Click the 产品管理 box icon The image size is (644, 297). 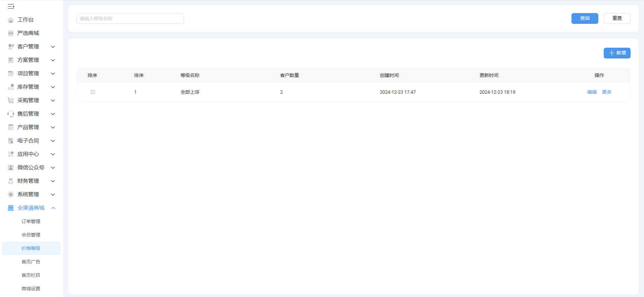click(11, 127)
